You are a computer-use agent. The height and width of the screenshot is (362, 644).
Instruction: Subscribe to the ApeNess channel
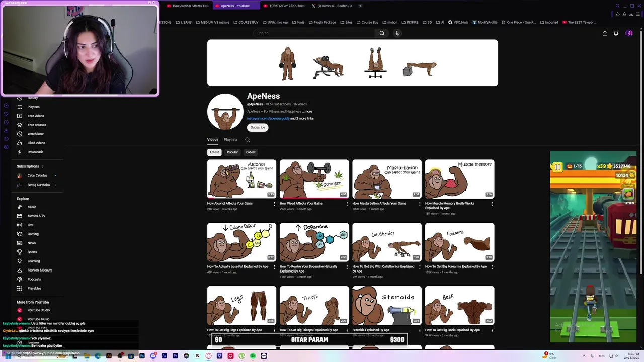(x=258, y=127)
